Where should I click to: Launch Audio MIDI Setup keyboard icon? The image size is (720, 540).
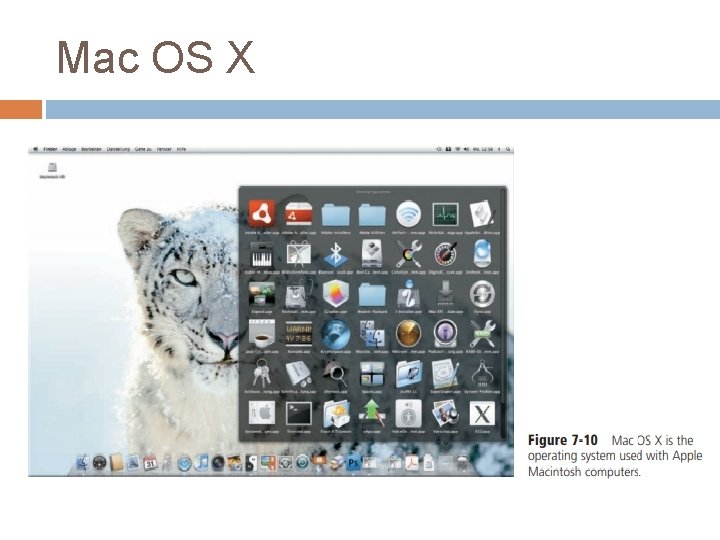click(262, 254)
